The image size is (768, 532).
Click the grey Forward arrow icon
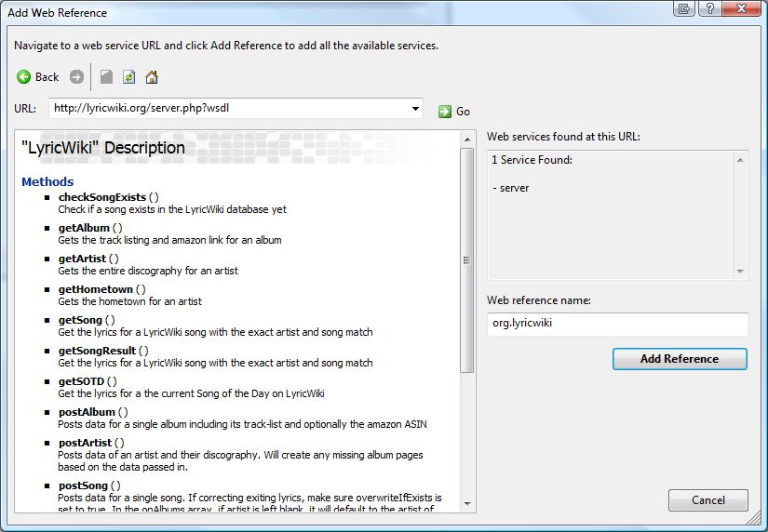pos(76,77)
